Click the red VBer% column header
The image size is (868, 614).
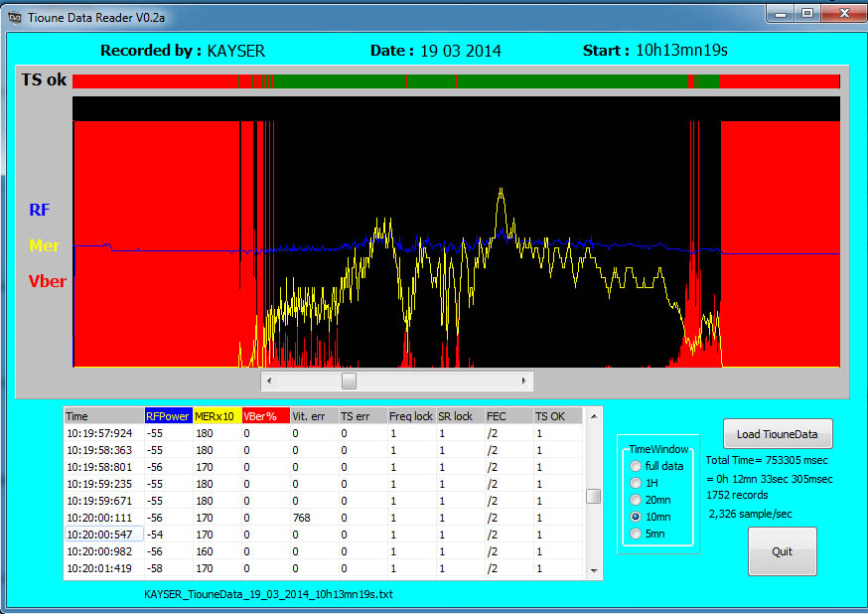[266, 416]
